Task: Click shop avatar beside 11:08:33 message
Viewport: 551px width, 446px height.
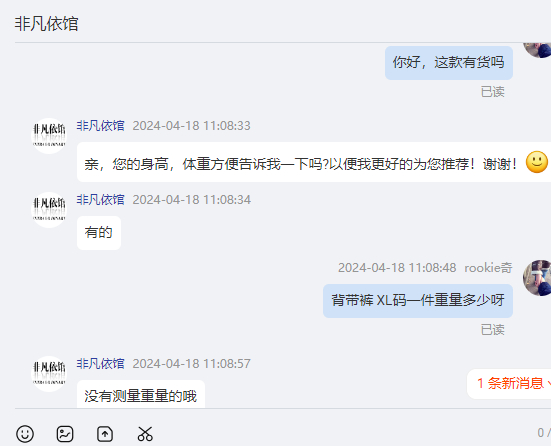Action: [49, 136]
